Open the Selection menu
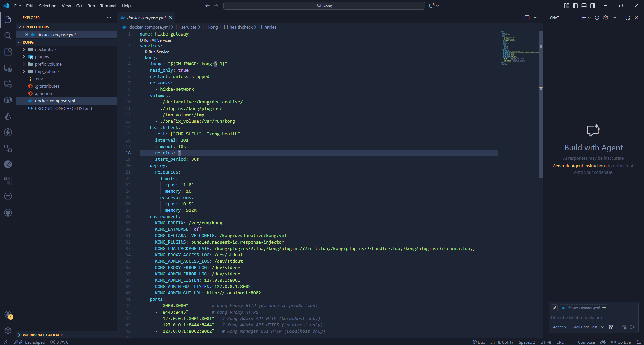 point(48,6)
